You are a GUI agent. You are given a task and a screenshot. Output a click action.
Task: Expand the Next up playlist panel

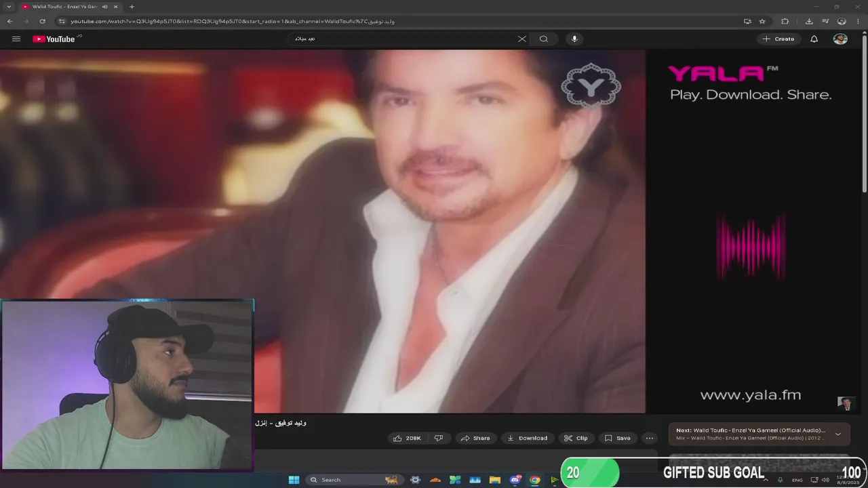837,434
